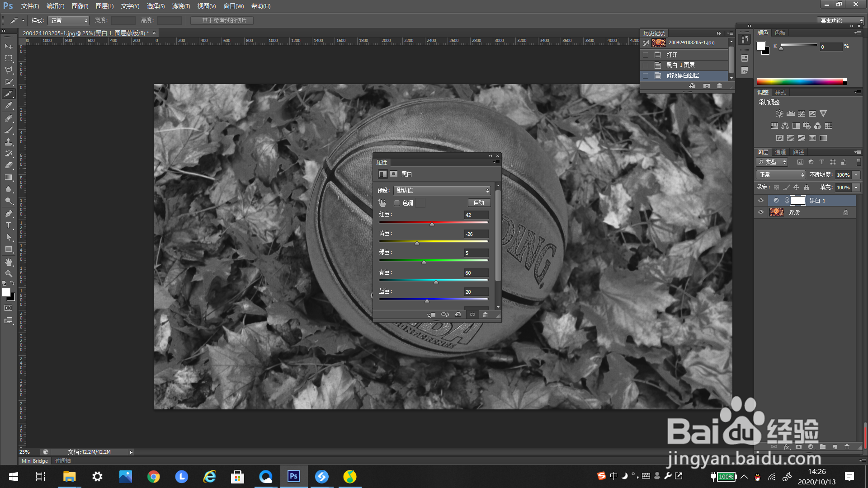The width and height of the screenshot is (868, 488).
Task: Add Brightness/Contrast adjustment sun icon
Action: 779,114
